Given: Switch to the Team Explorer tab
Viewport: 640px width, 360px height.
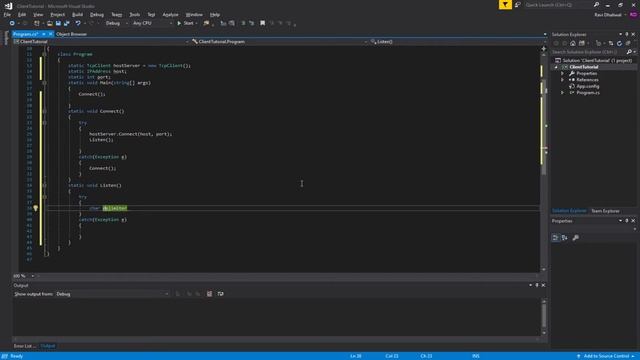Looking at the screenshot, I should pos(605,211).
